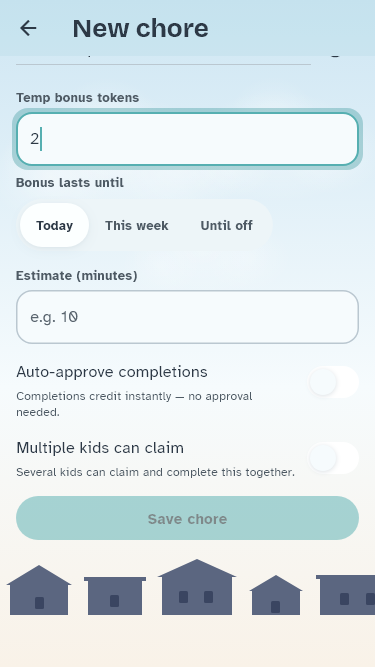Set bonus to last Until off
This screenshot has height=667, width=375.
(227, 225)
